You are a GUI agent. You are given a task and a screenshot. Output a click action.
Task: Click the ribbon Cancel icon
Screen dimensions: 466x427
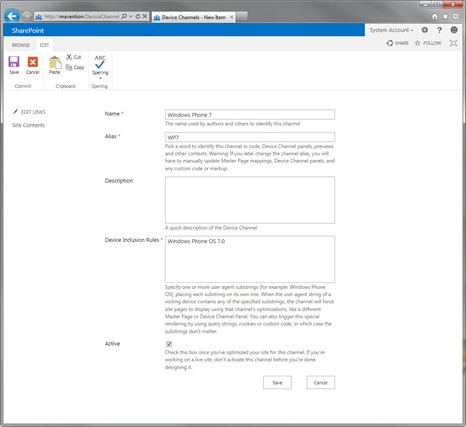[x=33, y=62]
